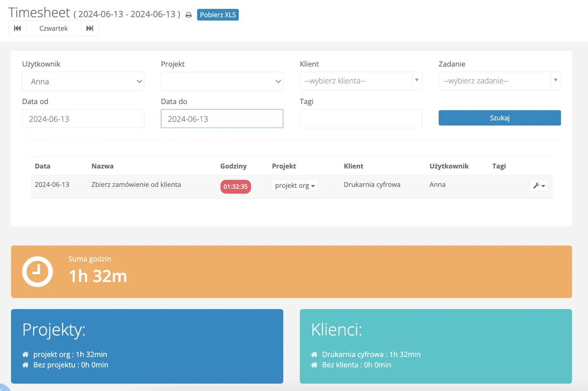Go to previous day with the rewind arrow
The image size is (588, 391).
(x=18, y=28)
